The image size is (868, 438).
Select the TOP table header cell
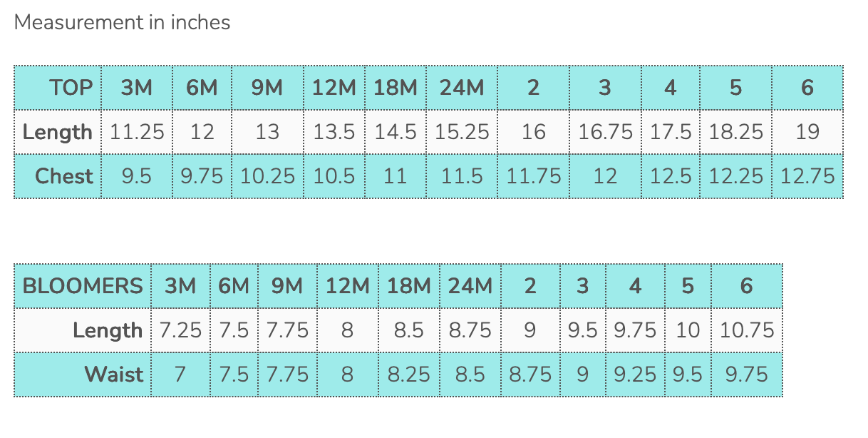point(71,88)
